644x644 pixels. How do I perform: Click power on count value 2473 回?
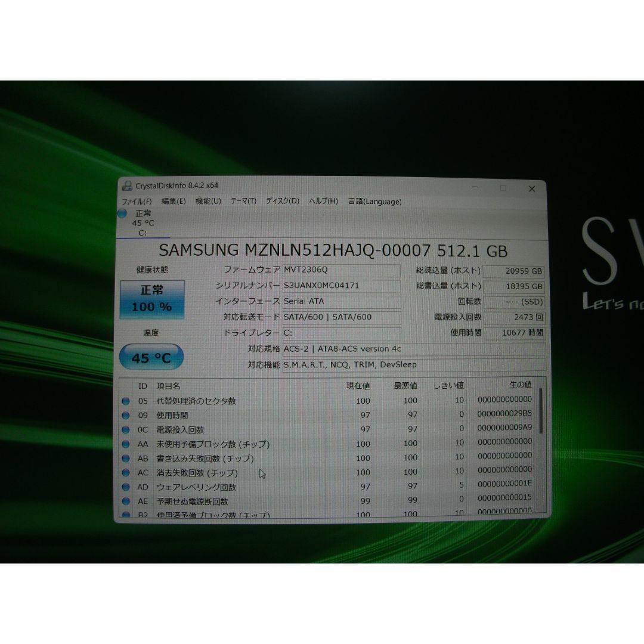pyautogui.click(x=514, y=317)
